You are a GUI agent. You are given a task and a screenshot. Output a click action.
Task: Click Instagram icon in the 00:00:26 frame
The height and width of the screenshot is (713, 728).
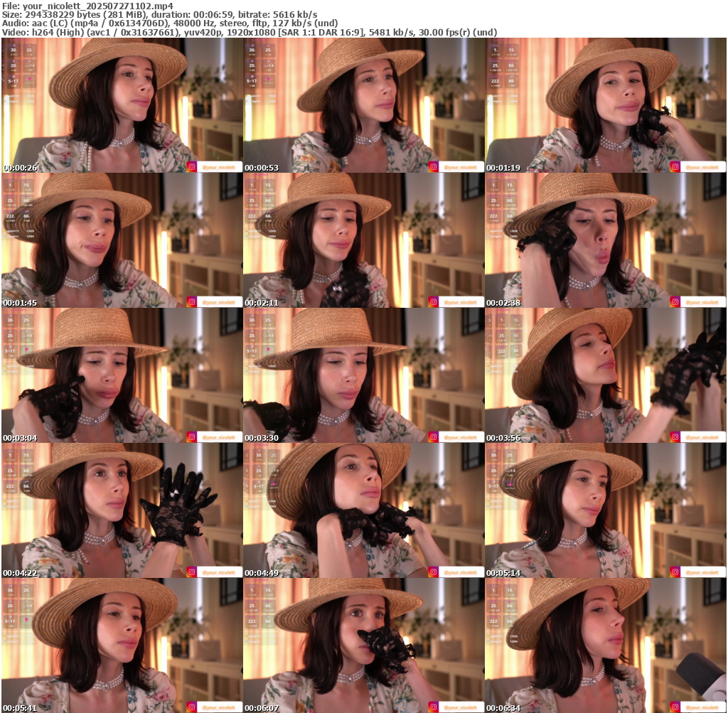[x=191, y=167]
